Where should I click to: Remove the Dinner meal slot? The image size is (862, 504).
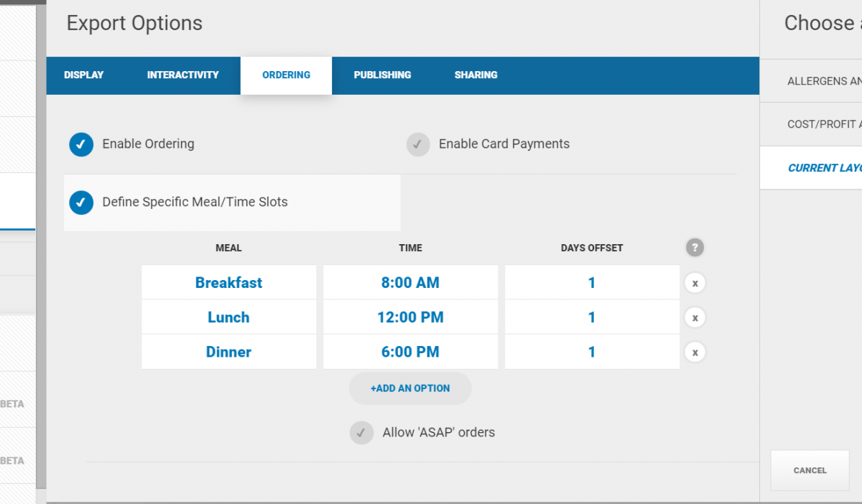click(x=695, y=352)
